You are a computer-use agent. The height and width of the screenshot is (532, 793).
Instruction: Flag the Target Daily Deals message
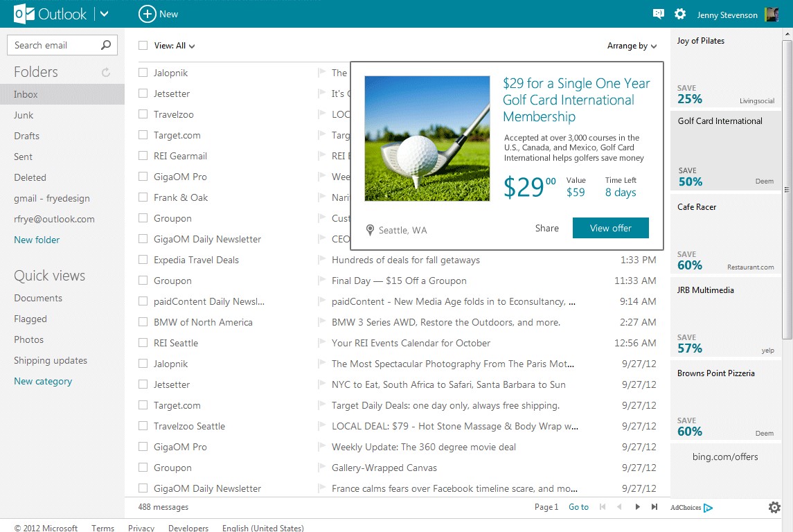[x=321, y=405]
